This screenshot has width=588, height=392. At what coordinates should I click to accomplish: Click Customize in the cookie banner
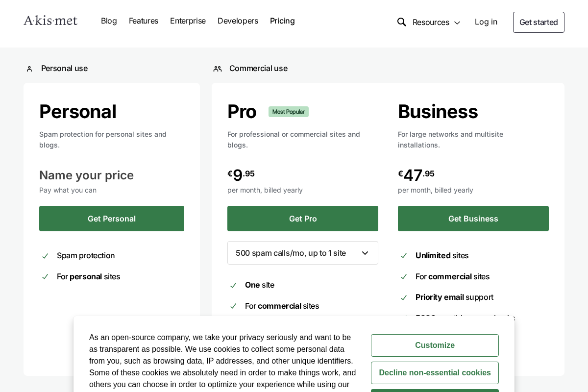(435, 345)
